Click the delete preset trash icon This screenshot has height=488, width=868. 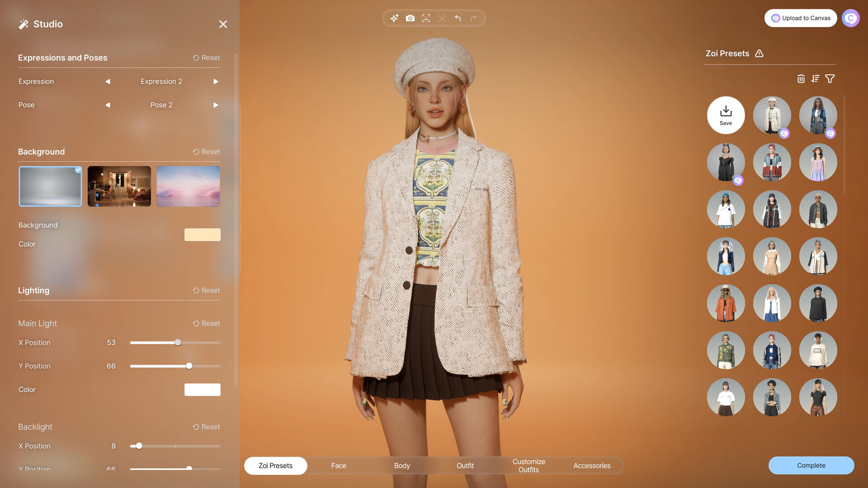point(801,79)
